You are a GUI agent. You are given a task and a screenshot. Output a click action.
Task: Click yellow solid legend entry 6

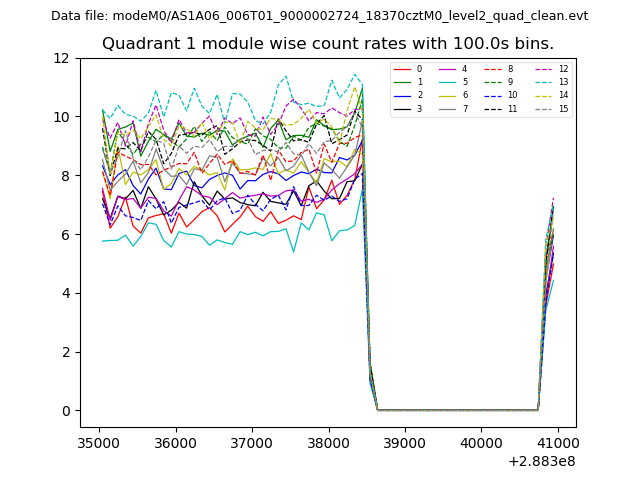tap(454, 95)
